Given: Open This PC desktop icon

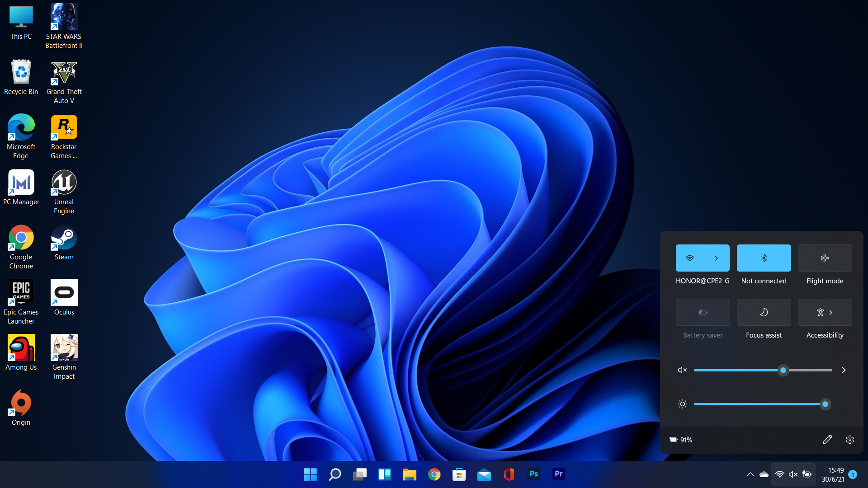Looking at the screenshot, I should coord(21,23).
